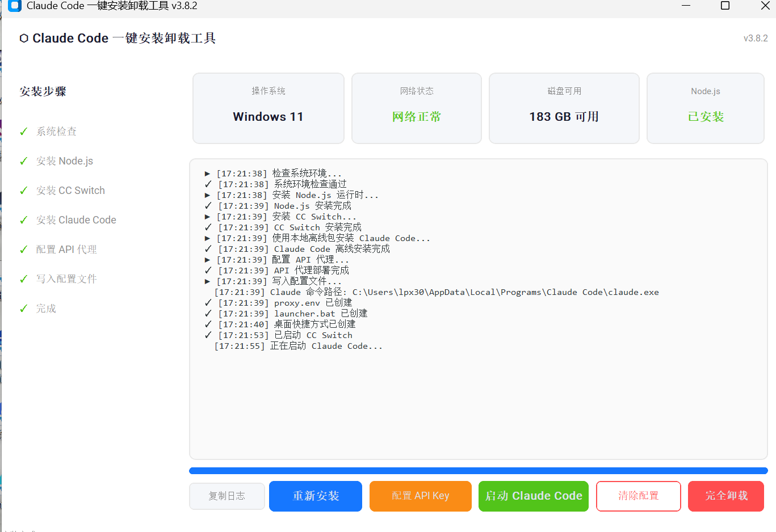Select the 写入配置文件 step
This screenshot has width=776, height=532.
66,279
